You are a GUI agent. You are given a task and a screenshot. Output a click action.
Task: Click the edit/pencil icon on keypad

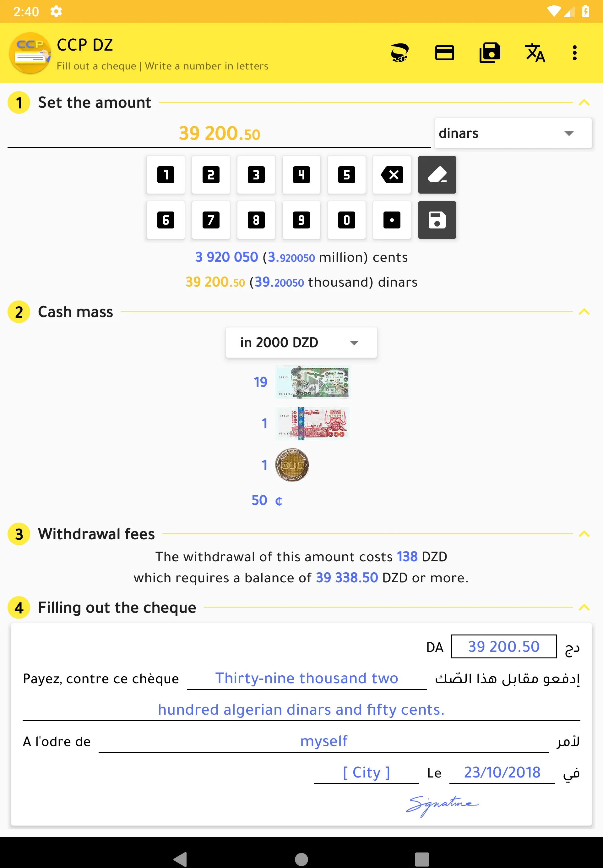(x=436, y=175)
